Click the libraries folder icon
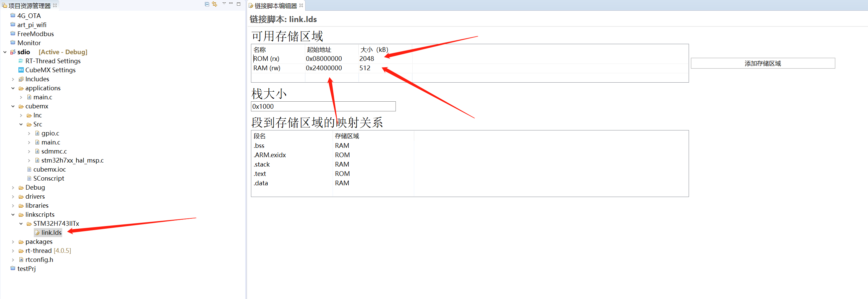The height and width of the screenshot is (299, 868). [21, 206]
